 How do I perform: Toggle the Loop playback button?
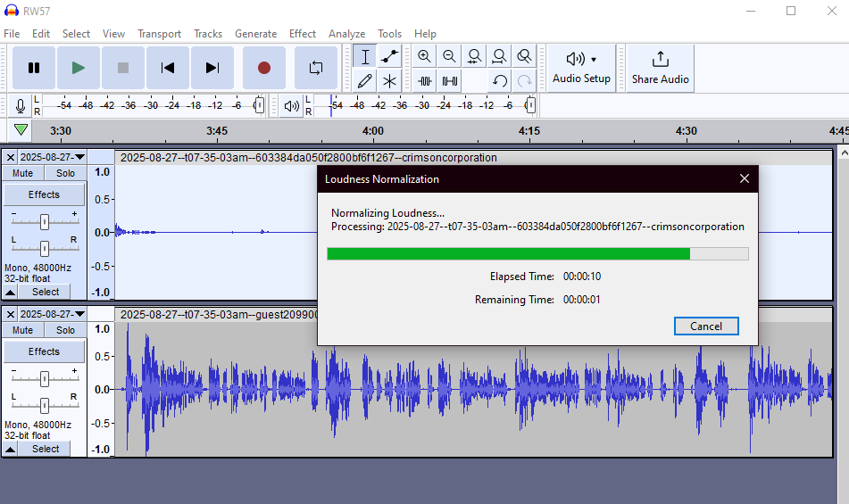point(316,68)
